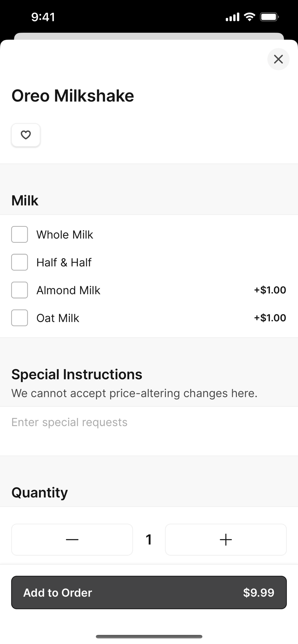Check the Whole Milk checkbox
This screenshot has width=298, height=644.
click(x=20, y=234)
